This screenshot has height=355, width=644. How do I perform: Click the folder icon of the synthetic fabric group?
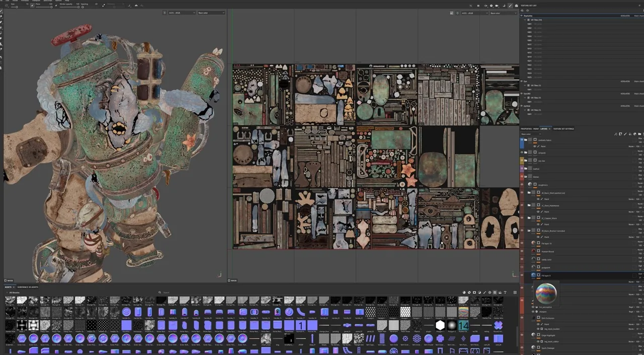click(526, 140)
